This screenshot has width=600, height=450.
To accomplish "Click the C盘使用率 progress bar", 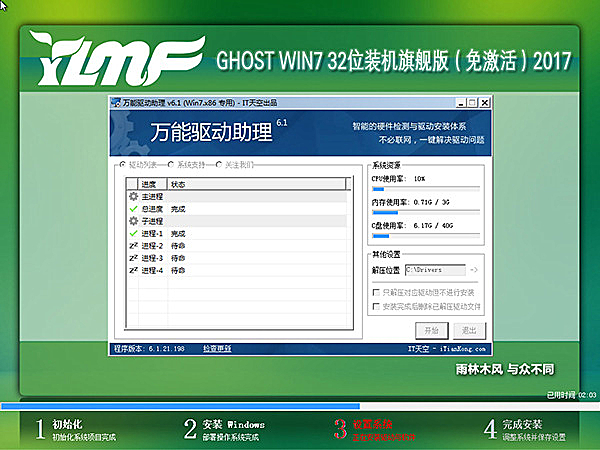I will 426,236.
